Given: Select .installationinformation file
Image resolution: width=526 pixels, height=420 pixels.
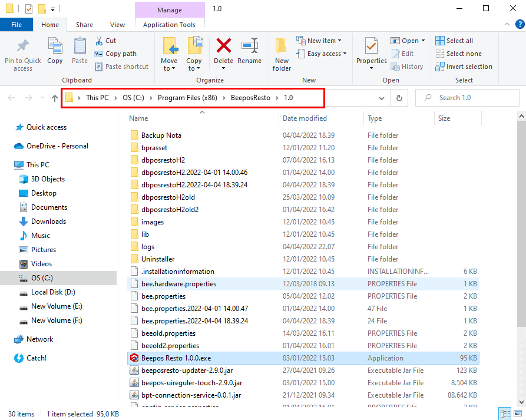Looking at the screenshot, I should (303, 272).
